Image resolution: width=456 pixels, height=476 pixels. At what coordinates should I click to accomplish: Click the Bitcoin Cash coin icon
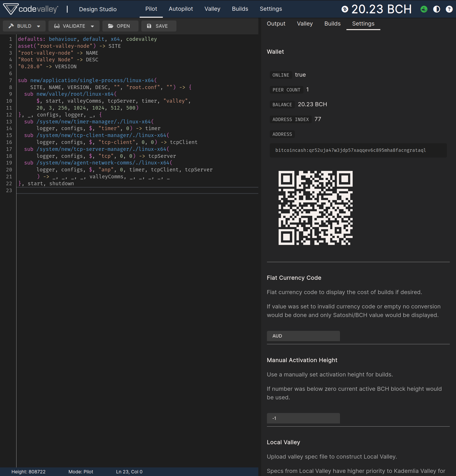[x=345, y=9]
